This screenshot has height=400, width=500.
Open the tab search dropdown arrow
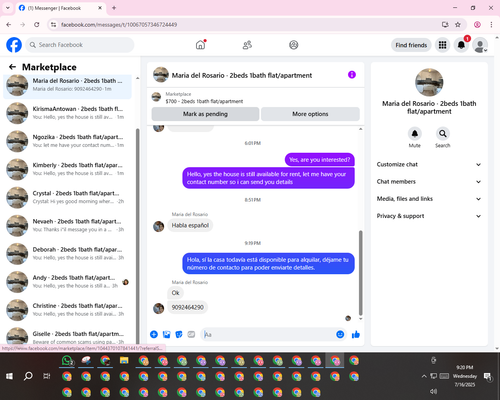click(8, 8)
